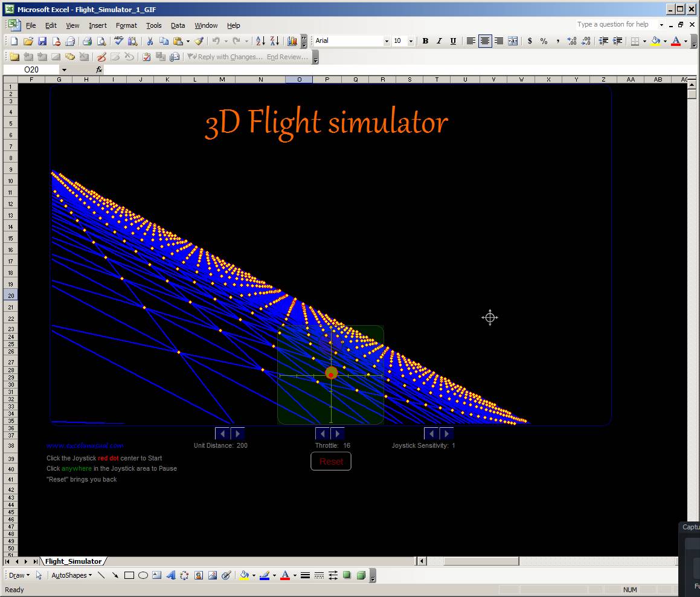The height and width of the screenshot is (597, 700).
Task: Click the Merge and Center icon
Action: (x=513, y=41)
